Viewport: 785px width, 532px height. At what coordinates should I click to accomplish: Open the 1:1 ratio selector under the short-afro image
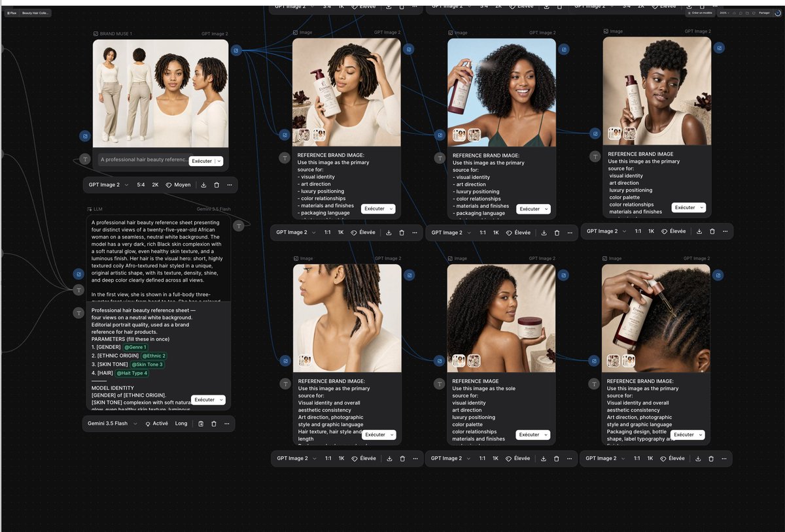[x=638, y=231]
